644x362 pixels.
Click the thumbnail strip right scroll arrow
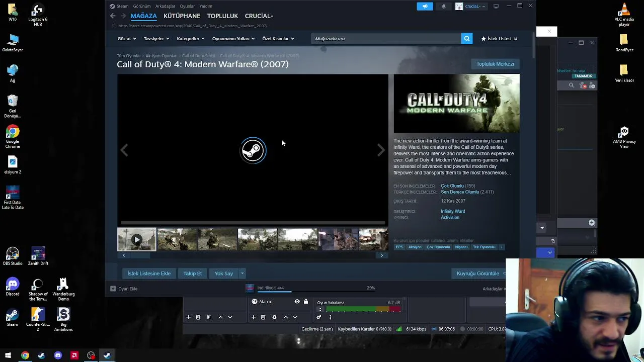(x=382, y=255)
